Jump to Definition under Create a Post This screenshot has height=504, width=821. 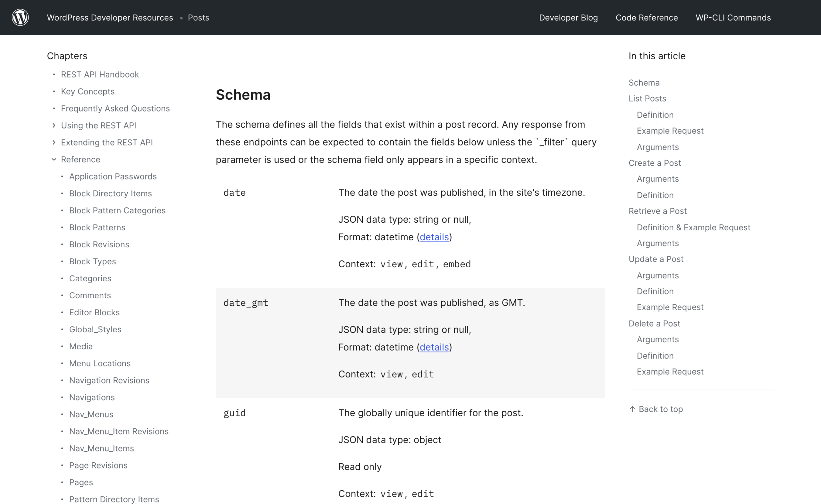pyautogui.click(x=655, y=195)
